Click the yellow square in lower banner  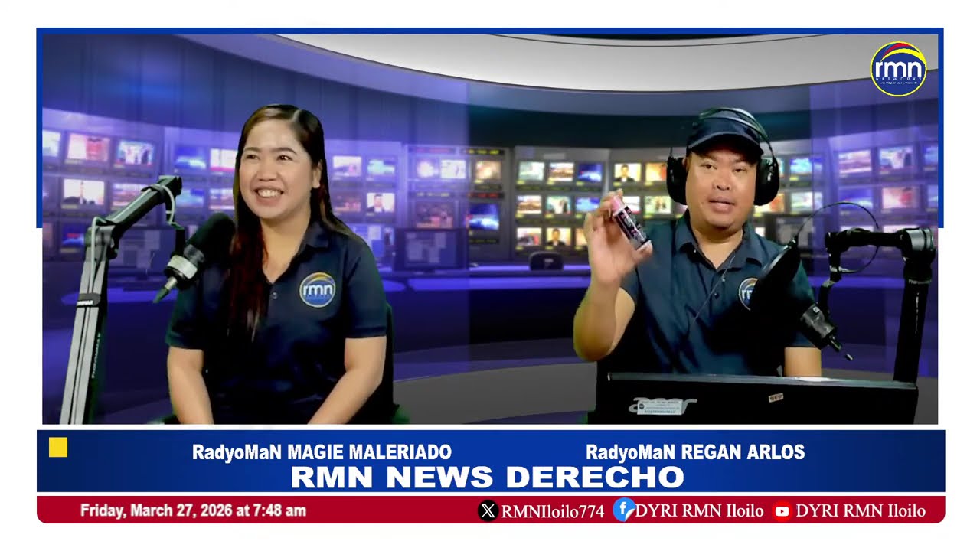(58, 448)
